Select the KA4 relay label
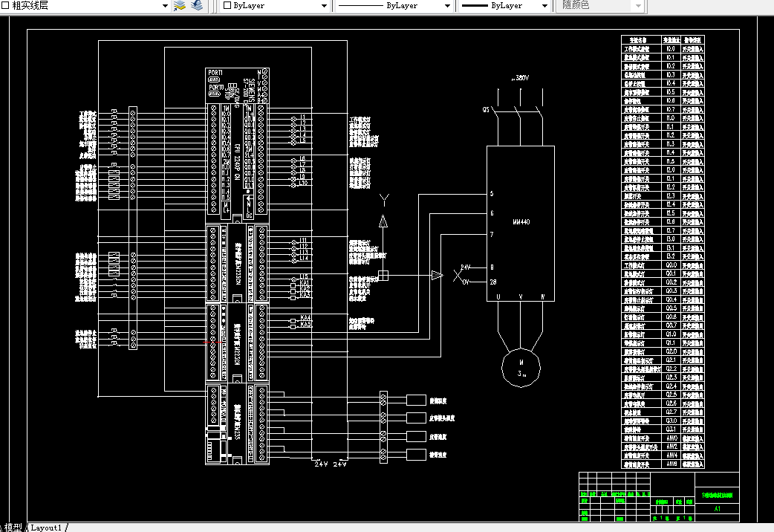 tap(305, 318)
